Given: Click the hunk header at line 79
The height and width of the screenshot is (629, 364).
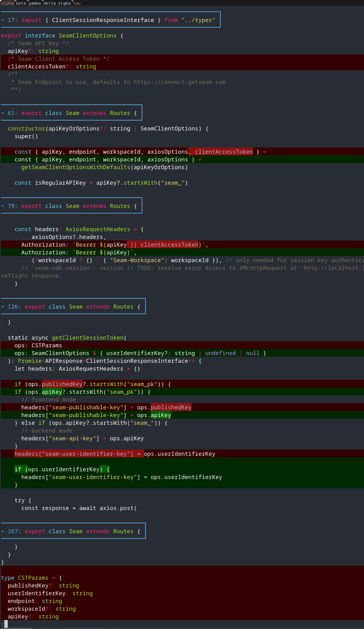Looking at the screenshot, I should click(71, 206).
